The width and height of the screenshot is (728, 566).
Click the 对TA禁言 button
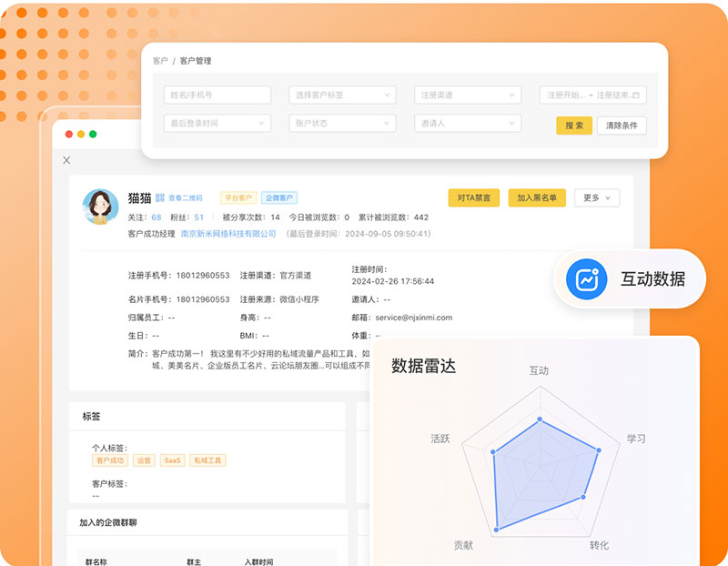click(473, 197)
